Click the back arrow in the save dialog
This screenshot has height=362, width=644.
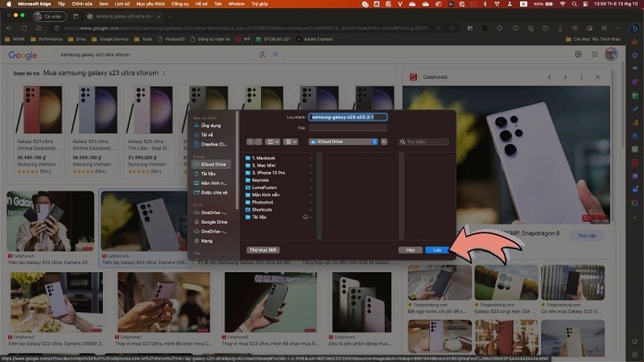(250, 142)
